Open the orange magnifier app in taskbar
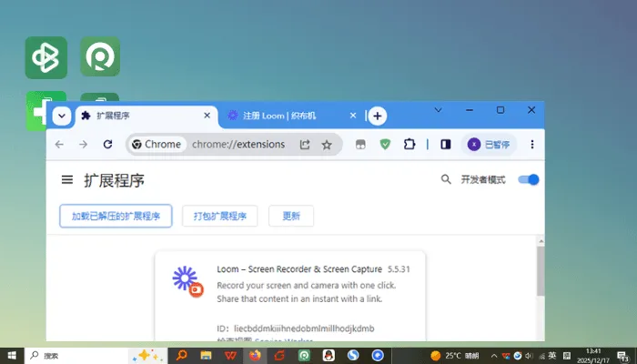Screen dimensions: 637x364 [181, 356]
